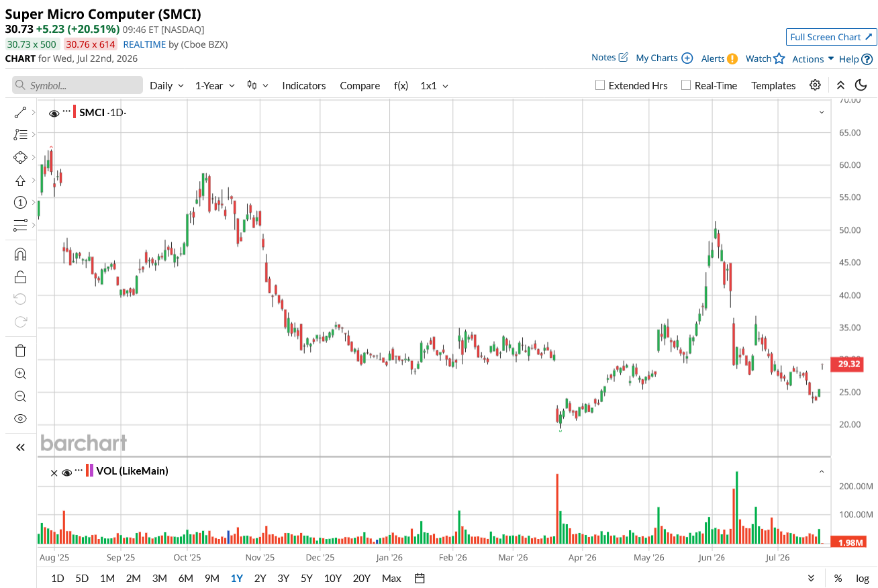Viewport: 878px width, 588px height.
Task: Open the custom date range calendar icon
Action: point(420,578)
